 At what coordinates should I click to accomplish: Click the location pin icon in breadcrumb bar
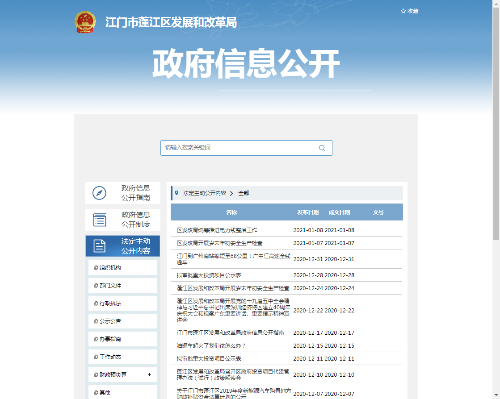click(x=177, y=193)
